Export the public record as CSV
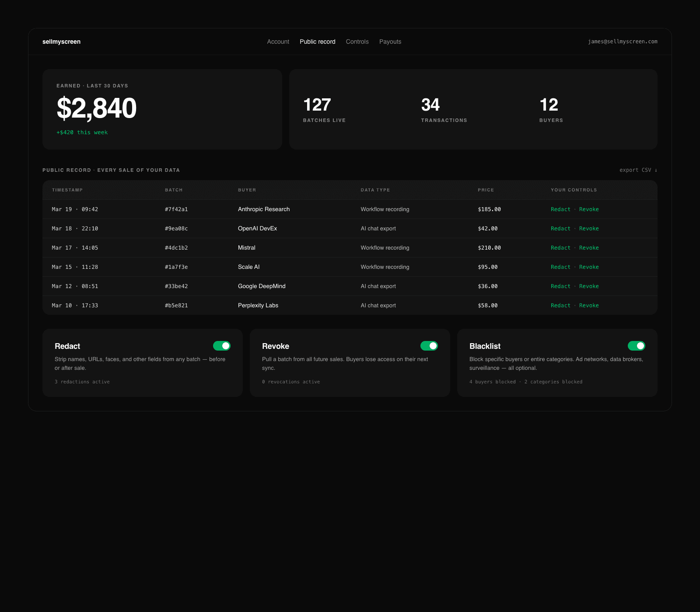The width and height of the screenshot is (700, 612). click(x=638, y=170)
